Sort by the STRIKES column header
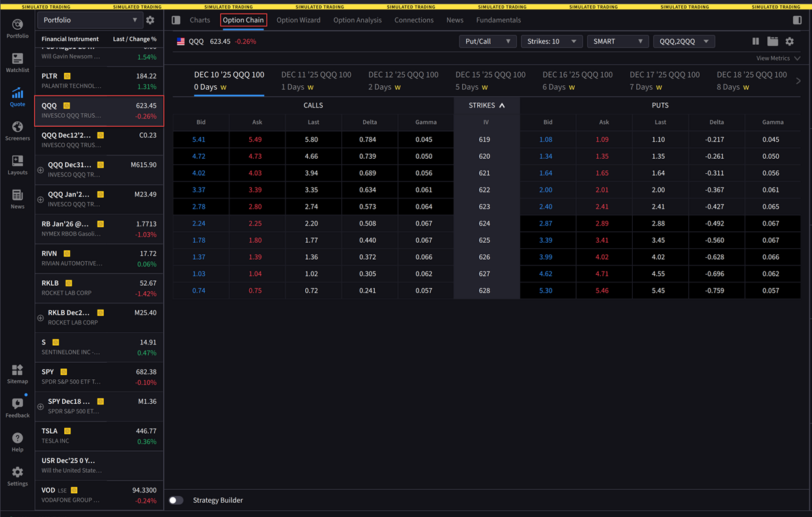The image size is (812, 517). point(486,105)
